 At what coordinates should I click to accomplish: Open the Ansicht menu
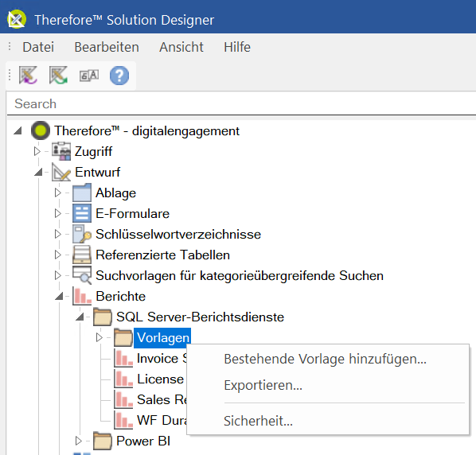(x=181, y=47)
